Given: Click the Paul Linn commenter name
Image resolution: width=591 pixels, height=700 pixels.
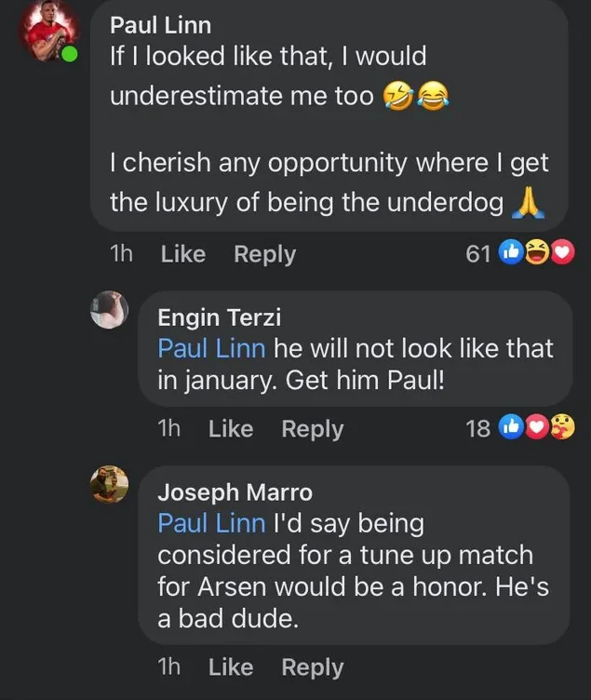Looking at the screenshot, I should point(160,25).
